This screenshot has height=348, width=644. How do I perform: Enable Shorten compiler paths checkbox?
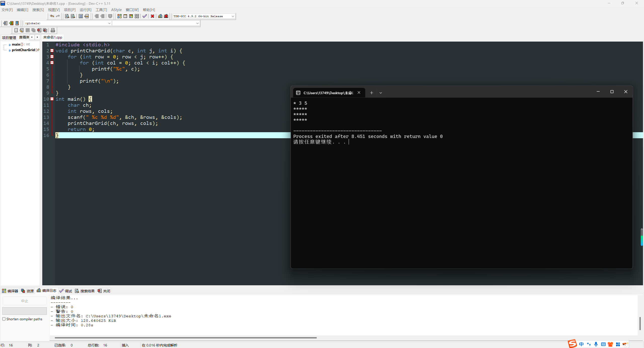[x=4, y=319]
